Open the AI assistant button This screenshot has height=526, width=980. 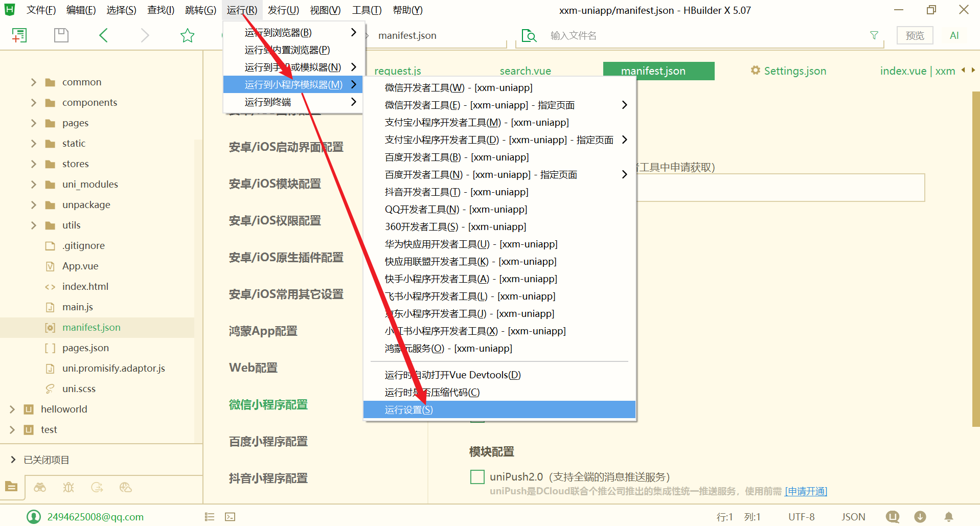pyautogui.click(x=954, y=35)
